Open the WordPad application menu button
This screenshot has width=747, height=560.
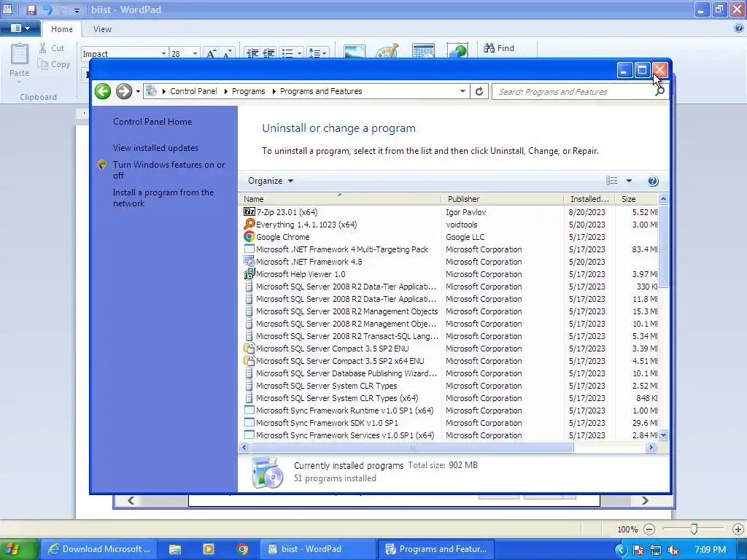click(x=20, y=28)
